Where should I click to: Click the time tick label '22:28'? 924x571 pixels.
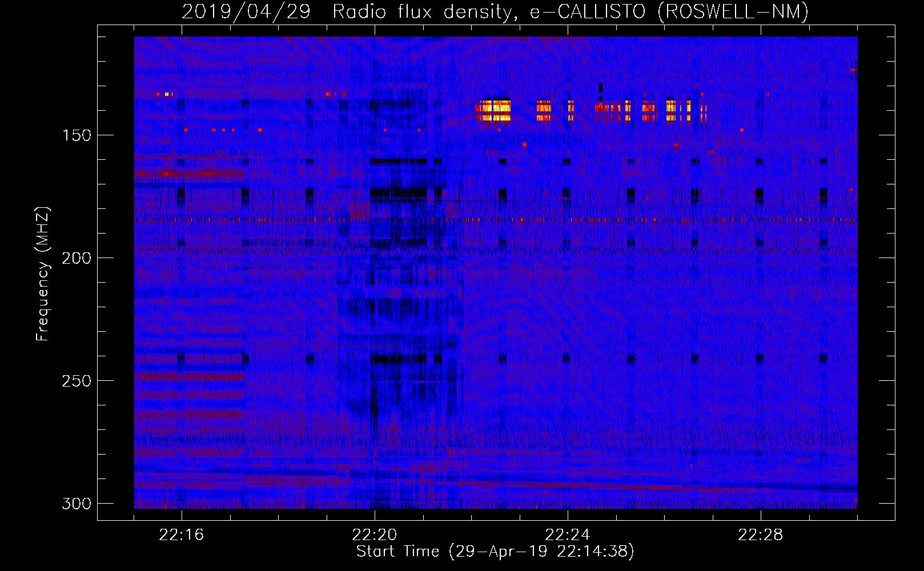[761, 535]
